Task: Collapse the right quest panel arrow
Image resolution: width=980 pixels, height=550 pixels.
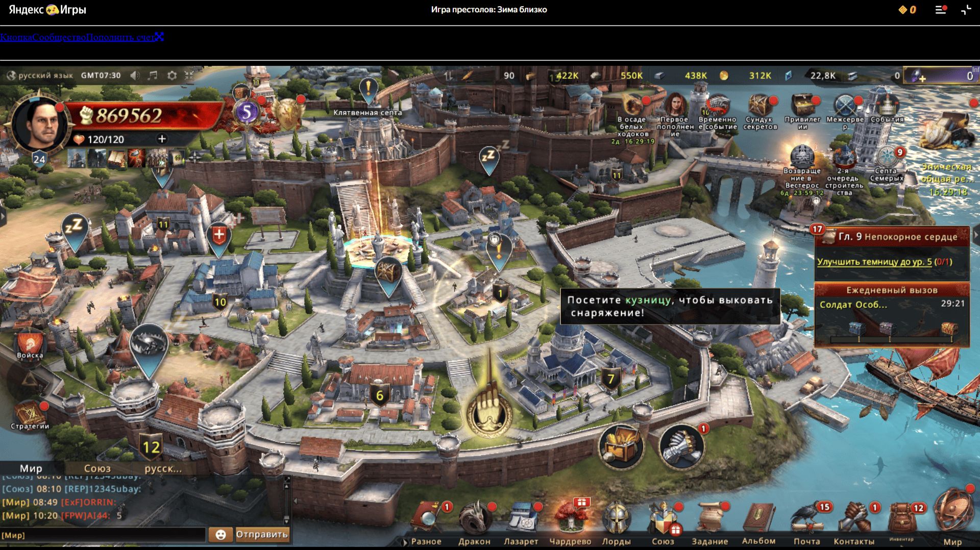Action: click(976, 236)
